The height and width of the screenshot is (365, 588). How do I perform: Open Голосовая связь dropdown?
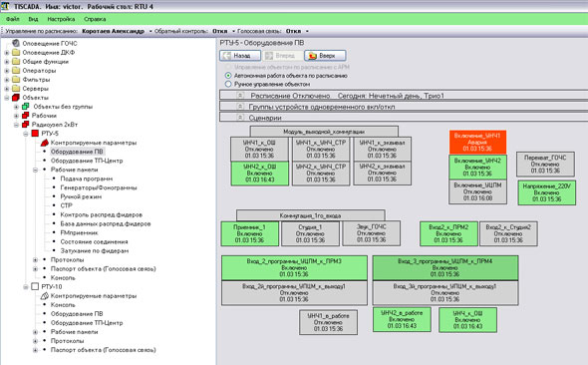[307, 31]
